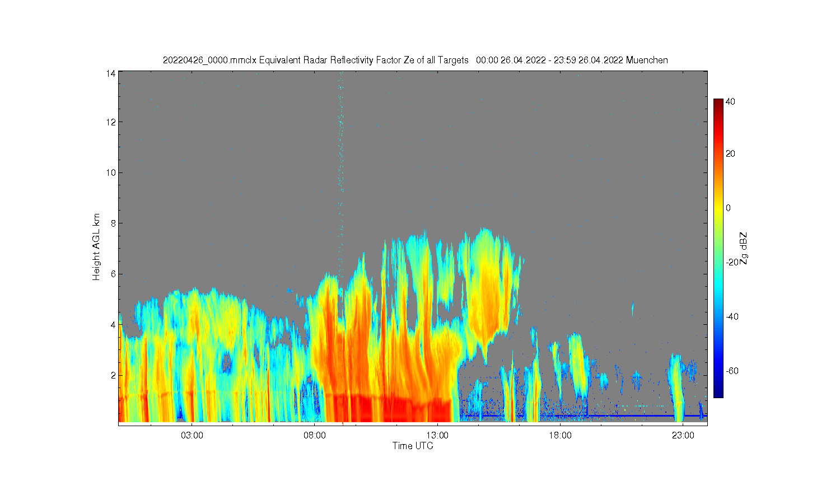The height and width of the screenshot is (504, 840).
Task: Click the '0' colorbar value label
Action: click(x=728, y=208)
